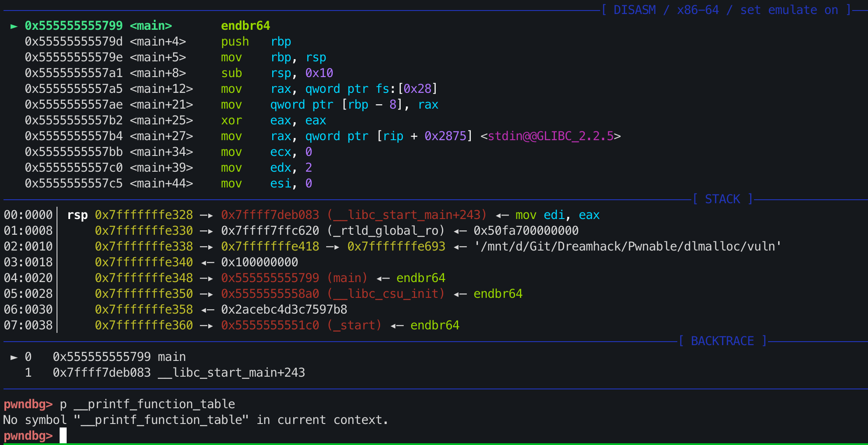Click the BACKTRACE section header

point(722,341)
